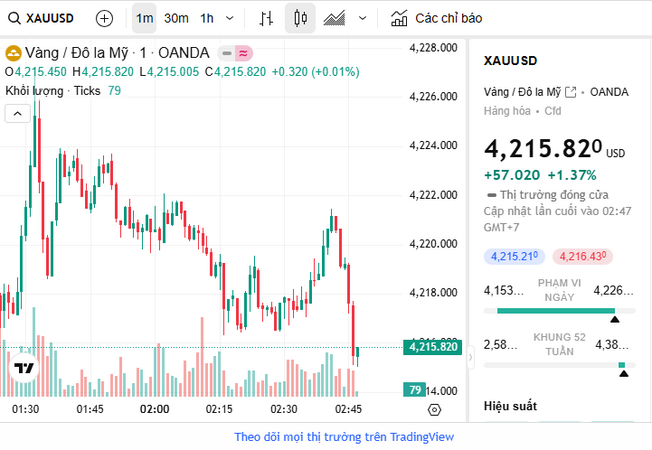The height and width of the screenshot is (450, 652).
Task: Select the bar chart style icon
Action: 265,18
